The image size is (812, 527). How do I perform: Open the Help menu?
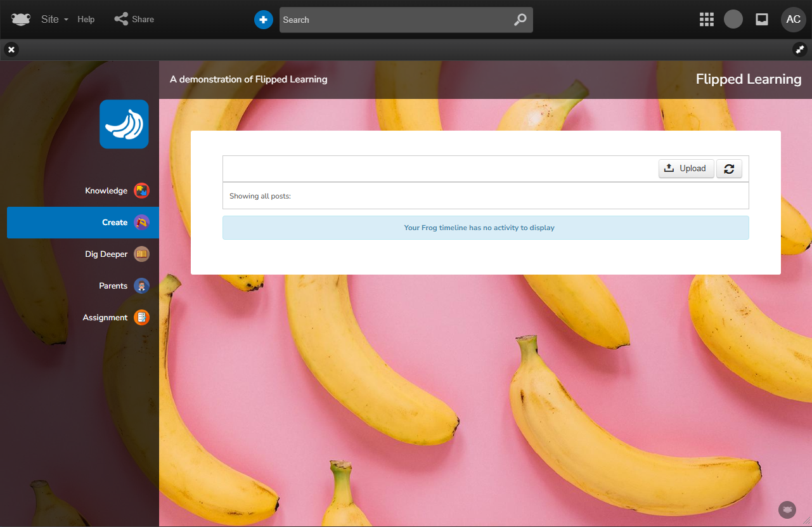(x=86, y=20)
